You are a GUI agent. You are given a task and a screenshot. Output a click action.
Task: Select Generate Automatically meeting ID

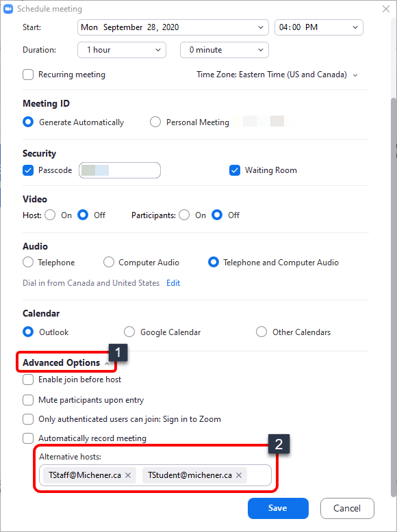click(x=28, y=122)
